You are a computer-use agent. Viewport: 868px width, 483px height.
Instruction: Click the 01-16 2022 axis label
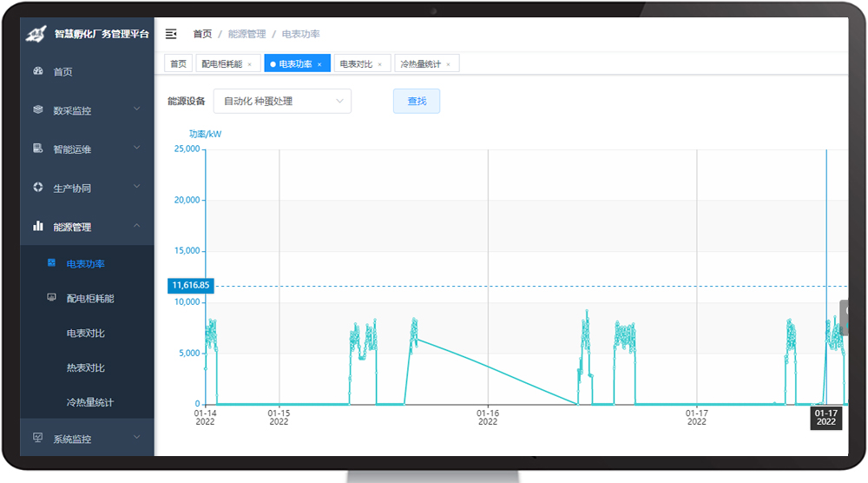coord(488,418)
